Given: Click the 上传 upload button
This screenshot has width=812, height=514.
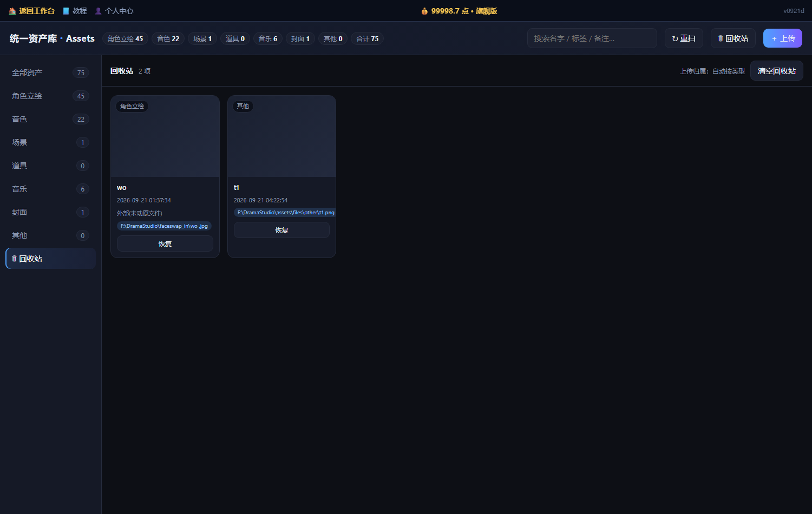Looking at the screenshot, I should pos(783,38).
